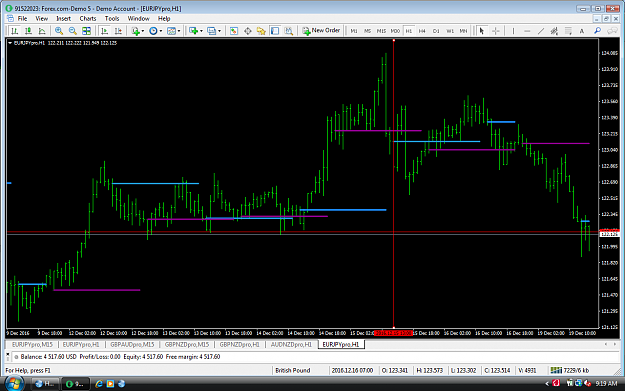Screen dimensions: 625x391
Task: Switch to the GBPNZDpro,H1 chart tab
Action: click(x=240, y=344)
